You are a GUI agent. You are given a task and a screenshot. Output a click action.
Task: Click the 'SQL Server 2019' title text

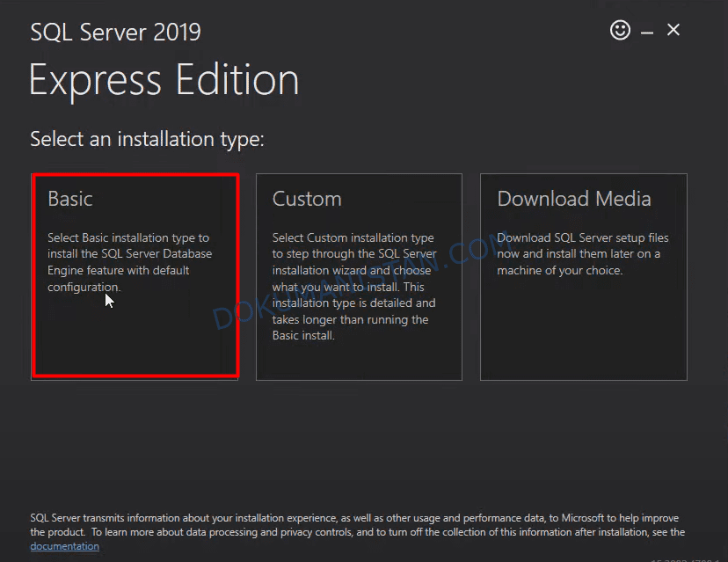coord(115,33)
